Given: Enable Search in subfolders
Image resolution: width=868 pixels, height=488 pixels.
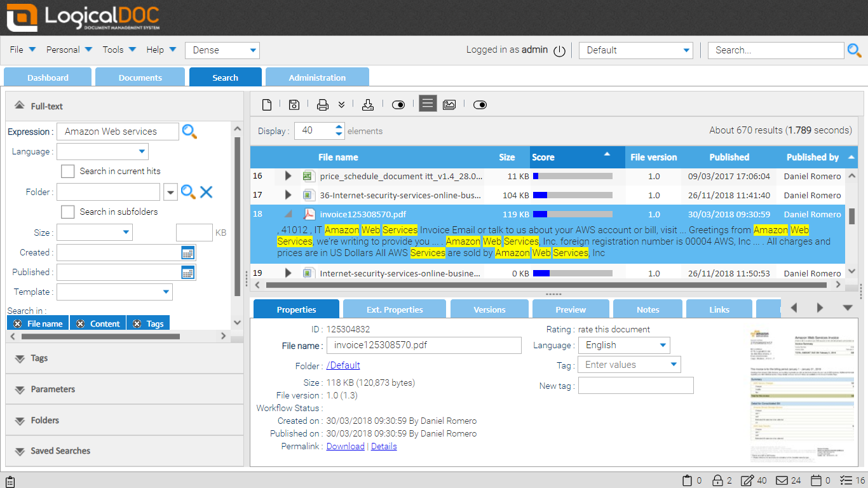Looking at the screenshot, I should 67,212.
